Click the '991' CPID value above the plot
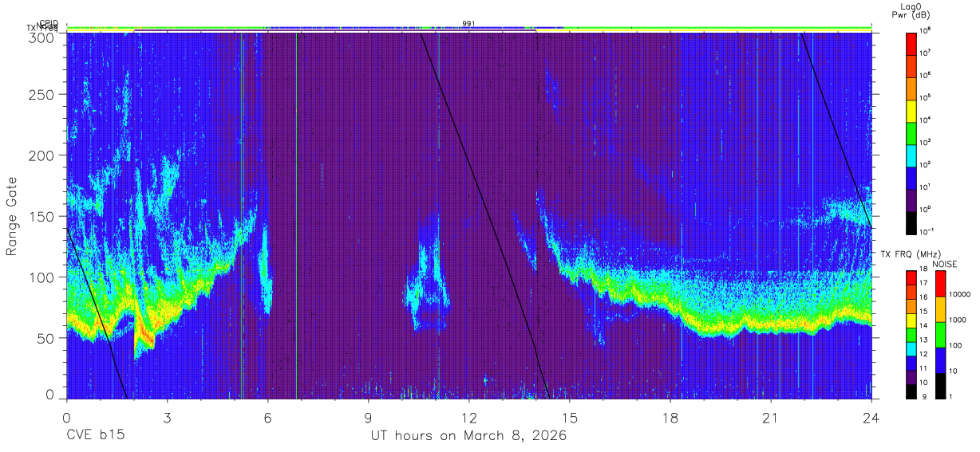The image size is (980, 452). point(468,23)
